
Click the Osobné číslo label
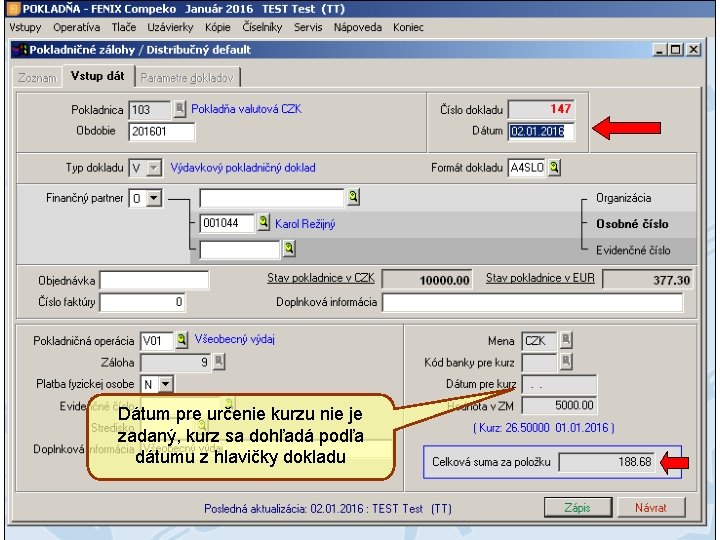click(x=632, y=224)
